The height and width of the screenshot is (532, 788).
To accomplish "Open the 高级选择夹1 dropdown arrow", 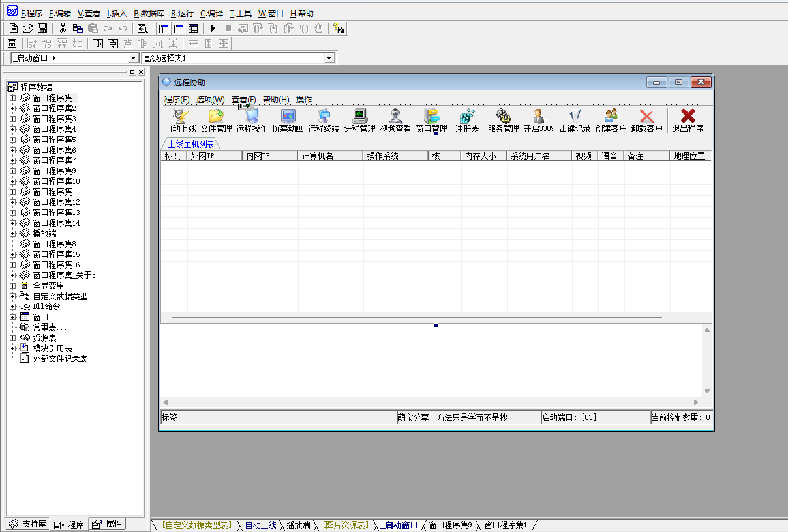I will click(329, 59).
